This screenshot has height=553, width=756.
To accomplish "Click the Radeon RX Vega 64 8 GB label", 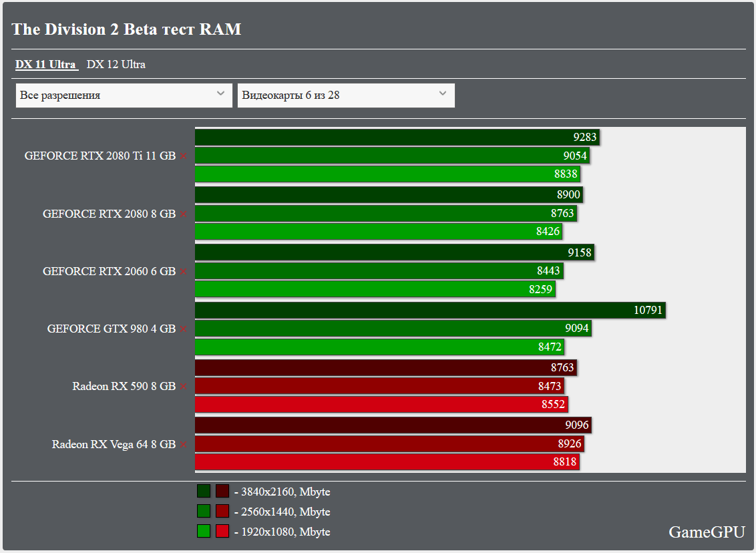I will tap(114, 444).
